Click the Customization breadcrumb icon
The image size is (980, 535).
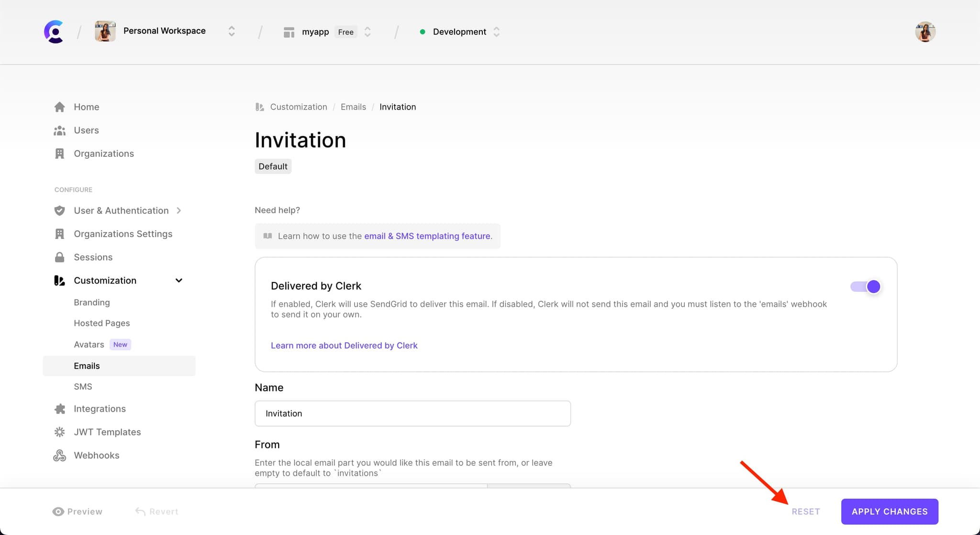[x=259, y=107]
